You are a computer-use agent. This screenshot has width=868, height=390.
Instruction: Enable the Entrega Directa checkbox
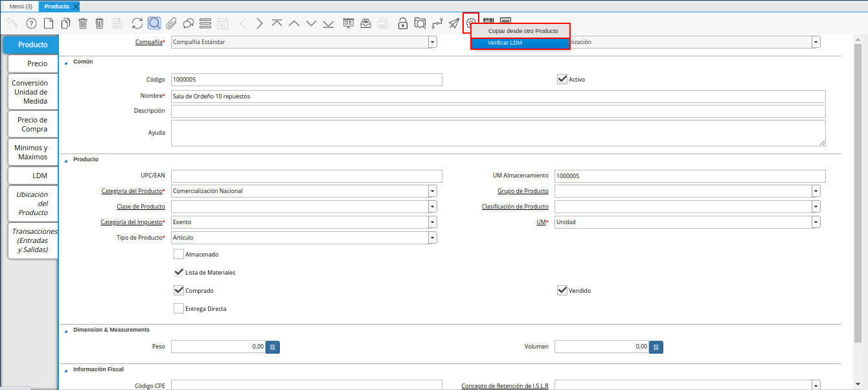[179, 308]
